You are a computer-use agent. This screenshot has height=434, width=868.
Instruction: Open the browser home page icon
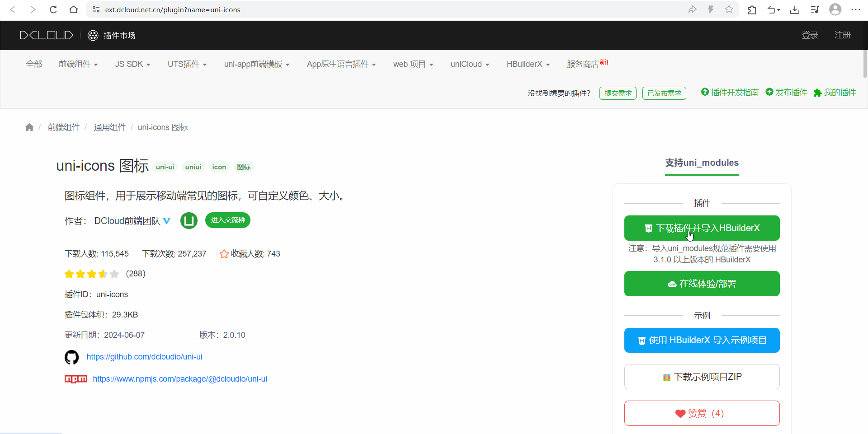coord(74,9)
